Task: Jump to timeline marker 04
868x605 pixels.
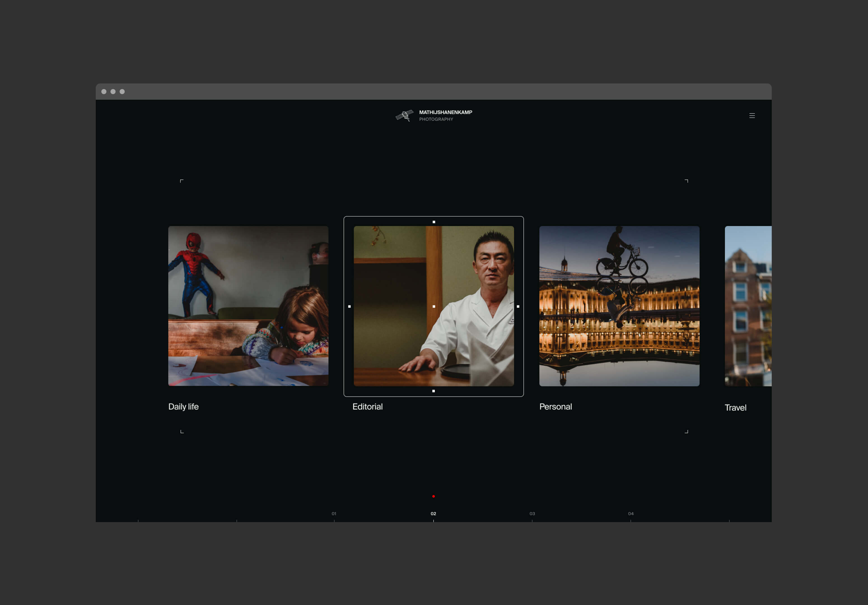Action: tap(631, 513)
